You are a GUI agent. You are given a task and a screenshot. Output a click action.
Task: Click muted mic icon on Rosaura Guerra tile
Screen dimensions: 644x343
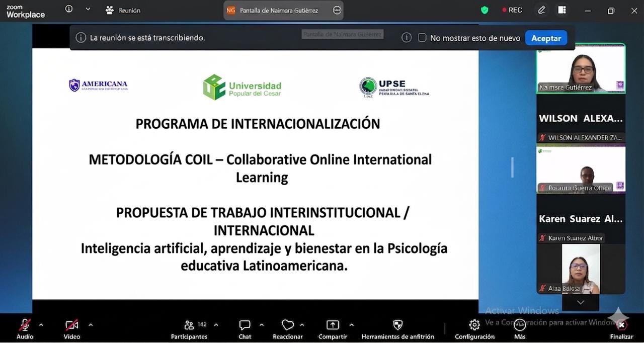542,188
